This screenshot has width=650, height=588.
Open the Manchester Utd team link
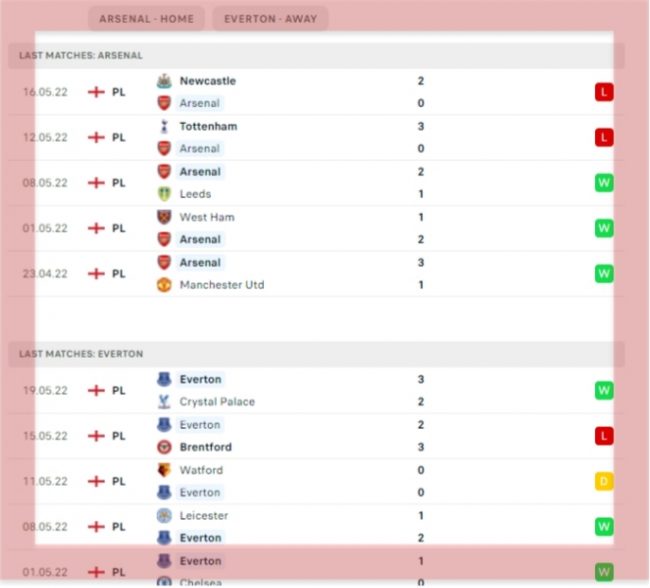tap(222, 285)
